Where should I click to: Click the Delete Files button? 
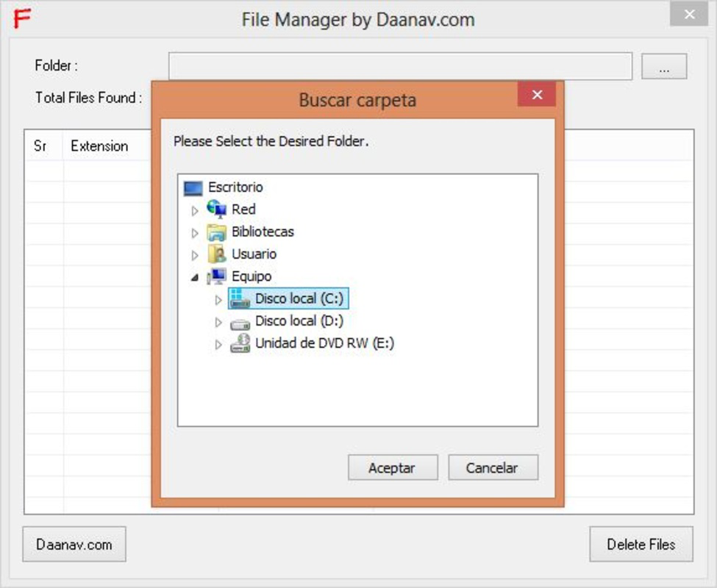641,544
